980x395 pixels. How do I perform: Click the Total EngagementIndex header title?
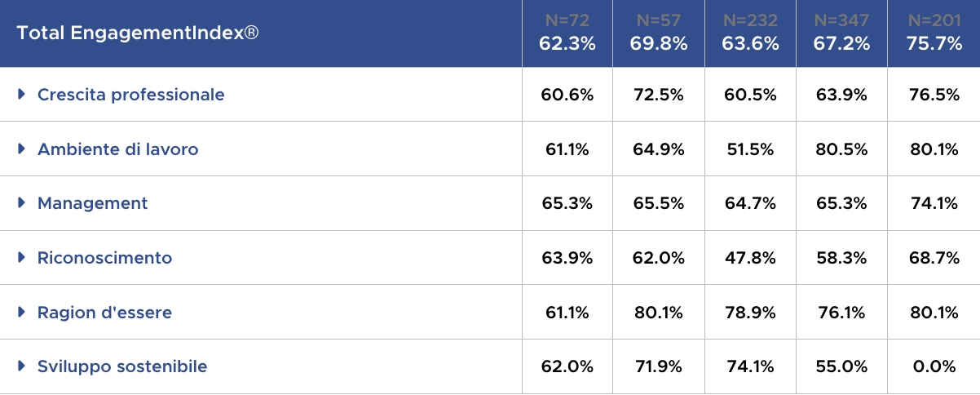pos(138,33)
